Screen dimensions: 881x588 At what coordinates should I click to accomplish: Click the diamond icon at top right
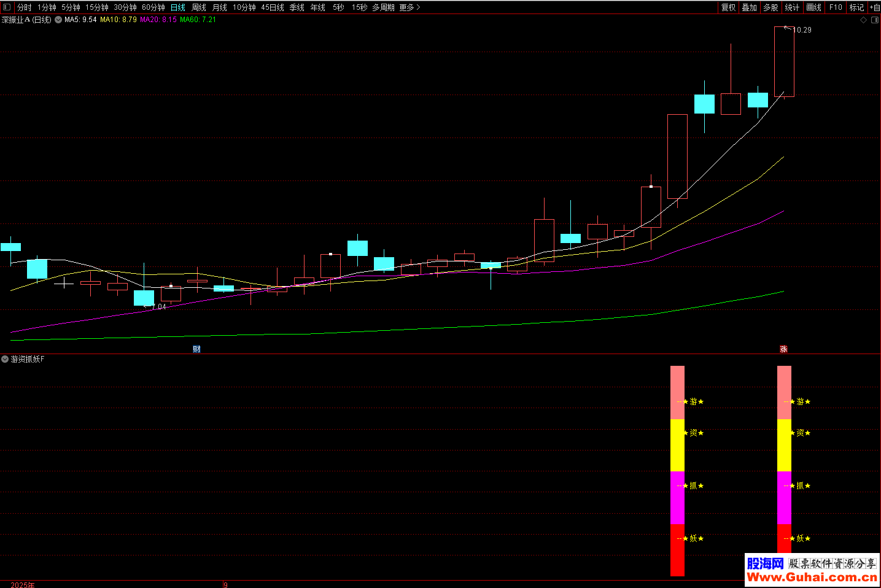(x=864, y=20)
